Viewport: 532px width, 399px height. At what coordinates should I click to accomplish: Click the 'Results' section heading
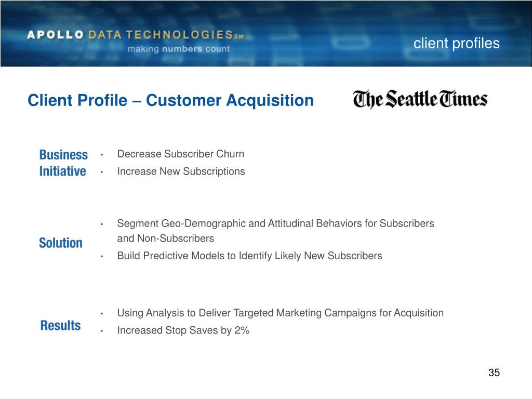60,325
